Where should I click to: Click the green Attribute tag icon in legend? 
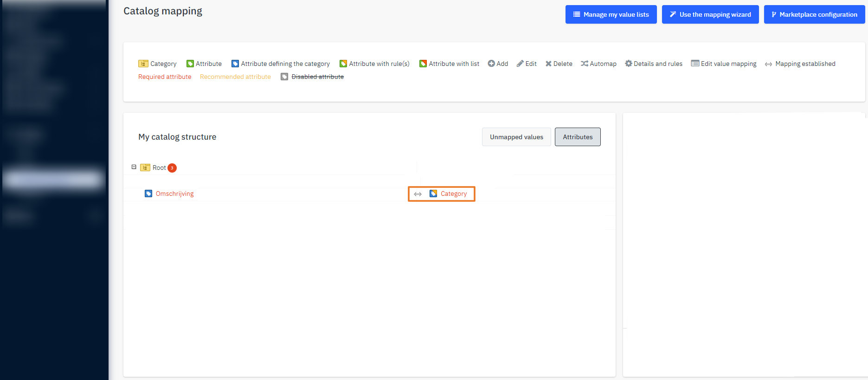[x=190, y=64]
